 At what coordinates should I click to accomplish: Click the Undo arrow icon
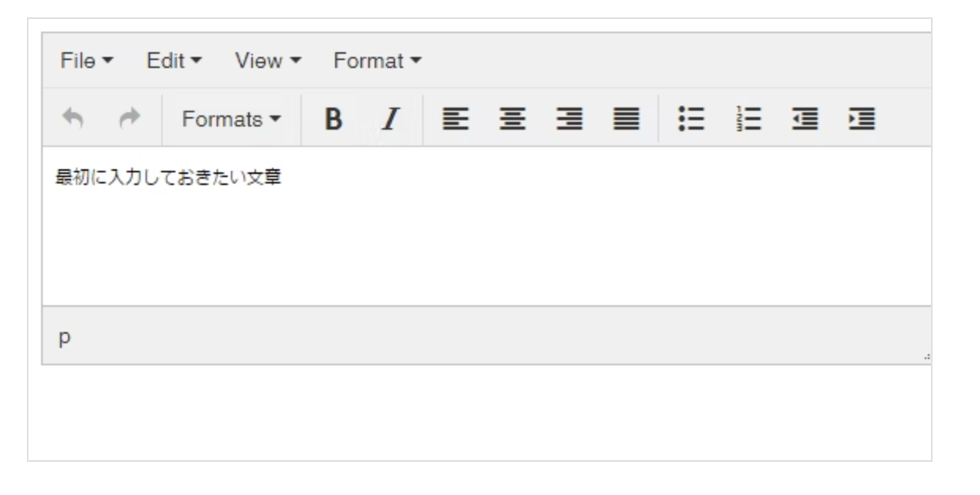click(x=73, y=119)
